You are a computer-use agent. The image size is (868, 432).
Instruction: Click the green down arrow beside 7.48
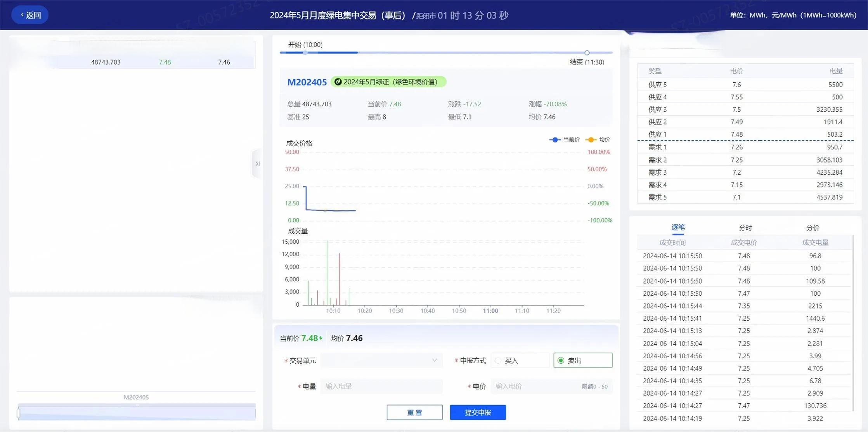tap(321, 338)
